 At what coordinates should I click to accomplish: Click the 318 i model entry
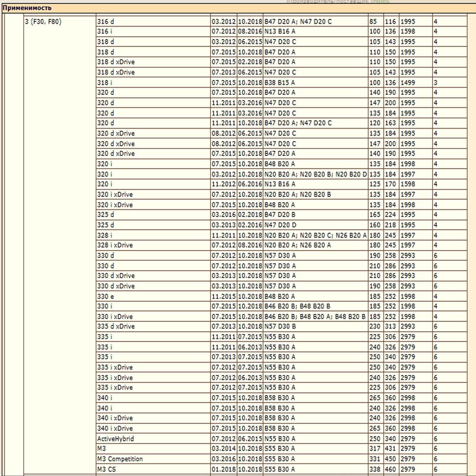point(105,83)
